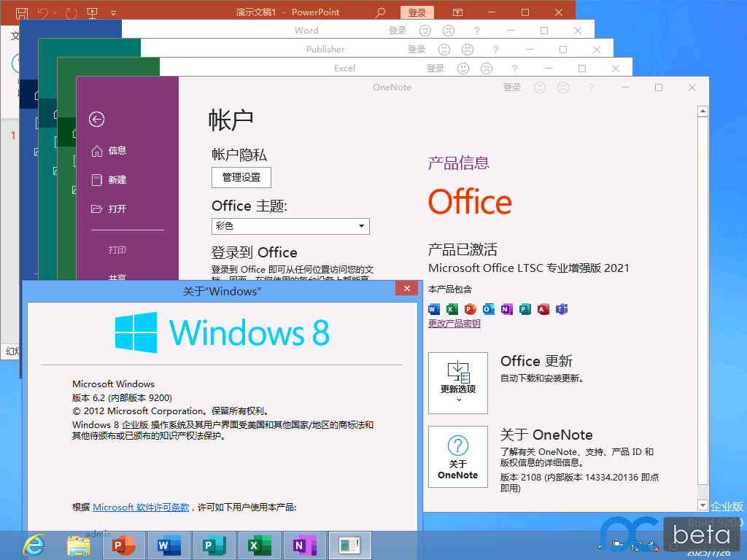747x560 pixels.
Task: Click the smiley face in Excel window
Action: [x=463, y=69]
